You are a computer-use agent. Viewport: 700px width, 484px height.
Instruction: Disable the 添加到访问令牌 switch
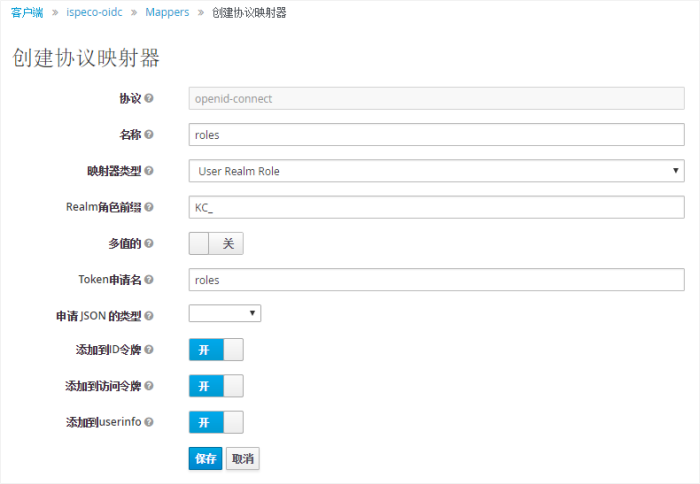pyautogui.click(x=216, y=386)
